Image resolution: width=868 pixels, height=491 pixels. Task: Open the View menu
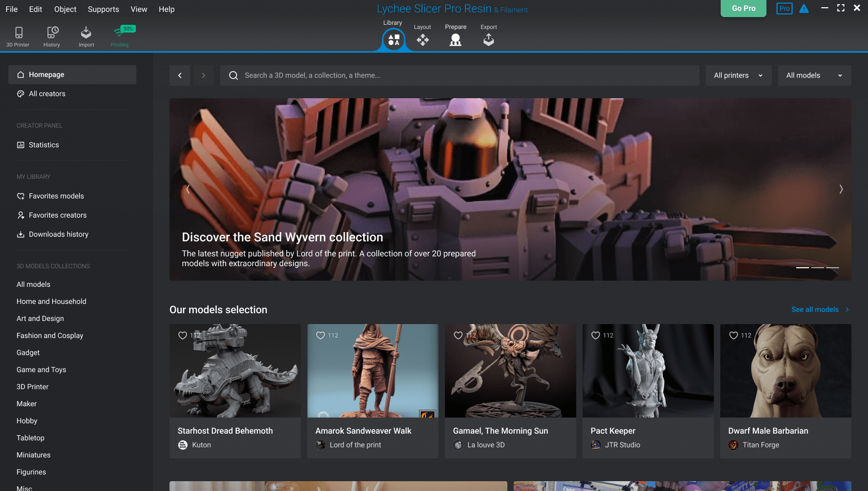coord(139,9)
